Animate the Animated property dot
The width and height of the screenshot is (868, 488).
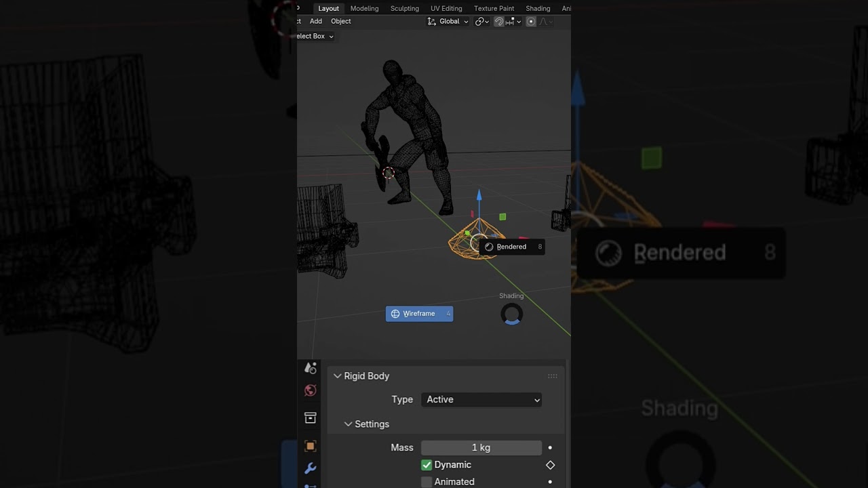[550, 482]
